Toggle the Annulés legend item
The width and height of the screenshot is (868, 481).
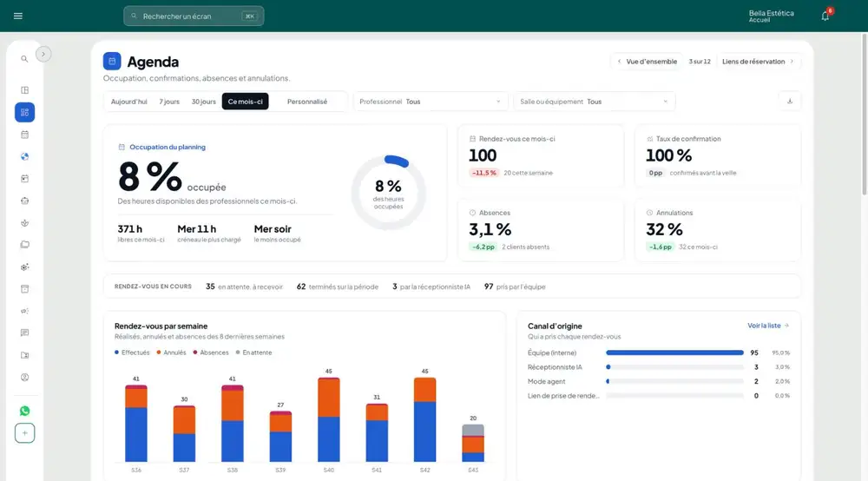[x=171, y=353]
